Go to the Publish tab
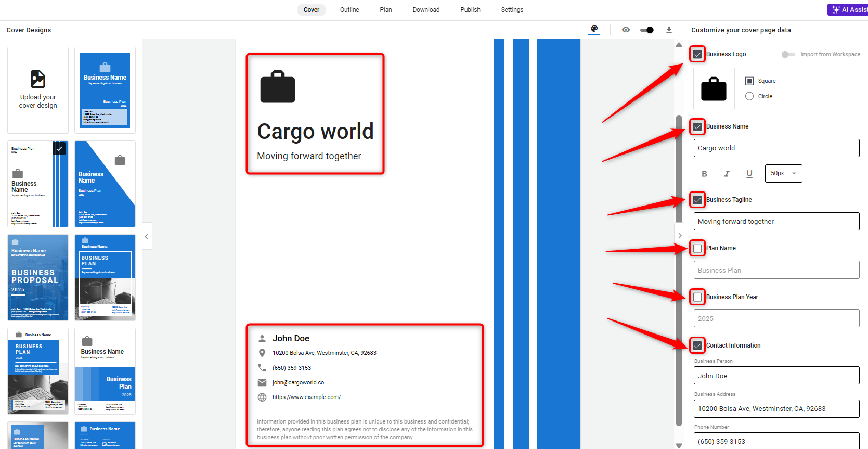Screen dimensions: 868x449 pyautogui.click(x=470, y=10)
